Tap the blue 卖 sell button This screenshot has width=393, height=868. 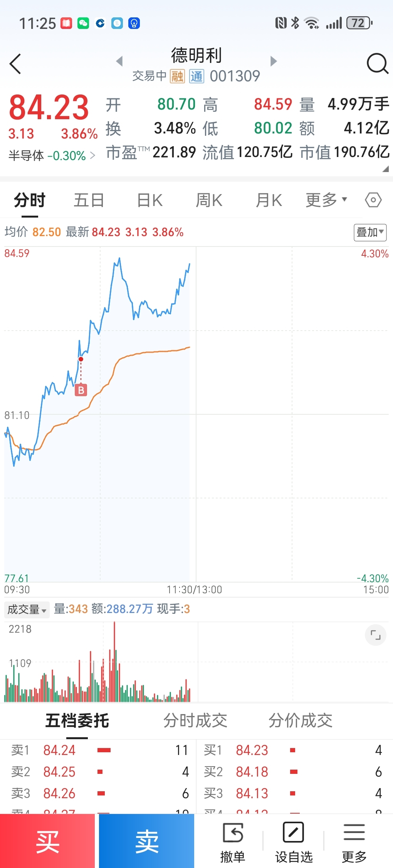pyautogui.click(x=146, y=841)
